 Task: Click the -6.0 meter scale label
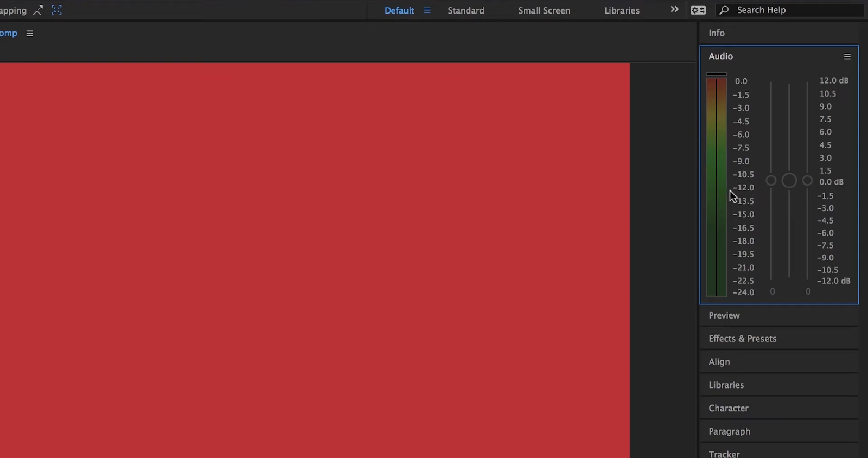point(741,135)
